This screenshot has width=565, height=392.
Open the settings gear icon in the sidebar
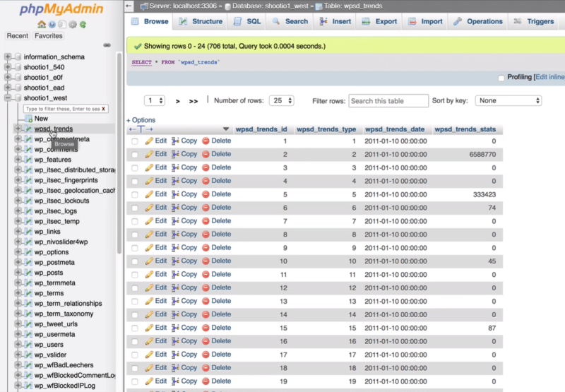[73, 25]
